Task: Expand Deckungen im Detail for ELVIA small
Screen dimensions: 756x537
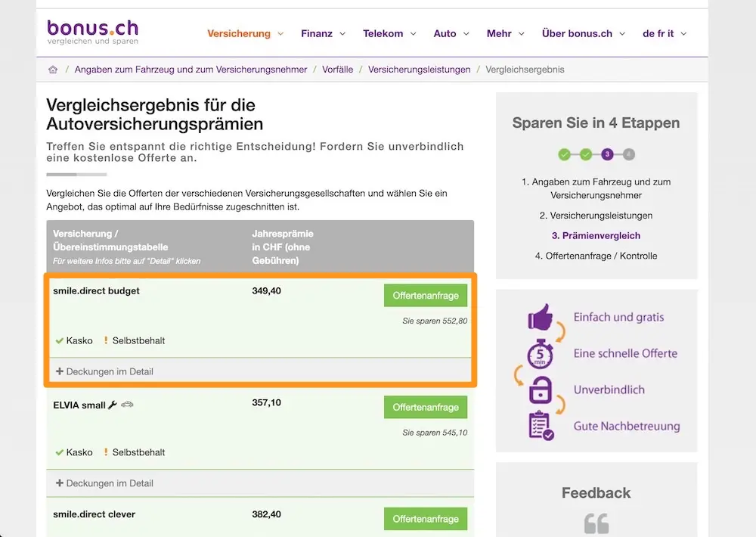Action: click(104, 483)
